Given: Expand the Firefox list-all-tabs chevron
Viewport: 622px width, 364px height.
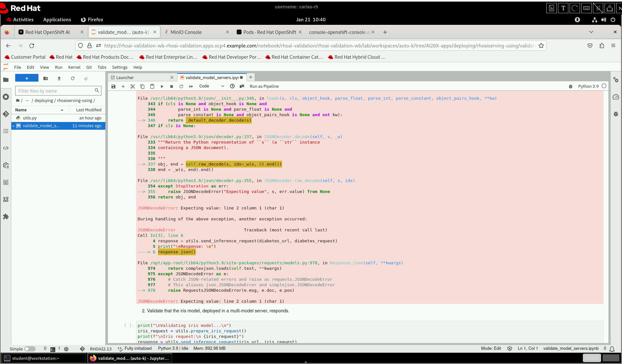Looking at the screenshot, I should (591, 32).
